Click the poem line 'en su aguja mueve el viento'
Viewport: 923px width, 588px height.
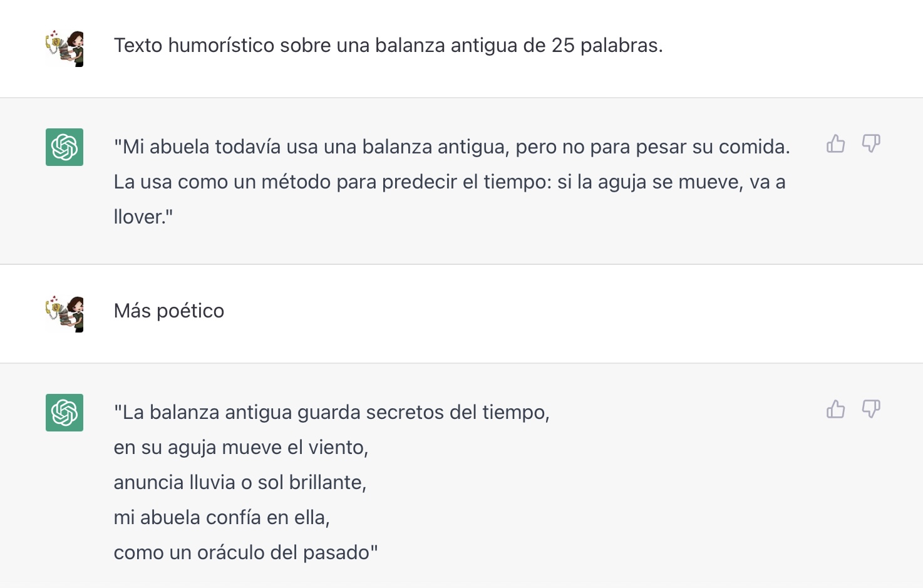(240, 448)
